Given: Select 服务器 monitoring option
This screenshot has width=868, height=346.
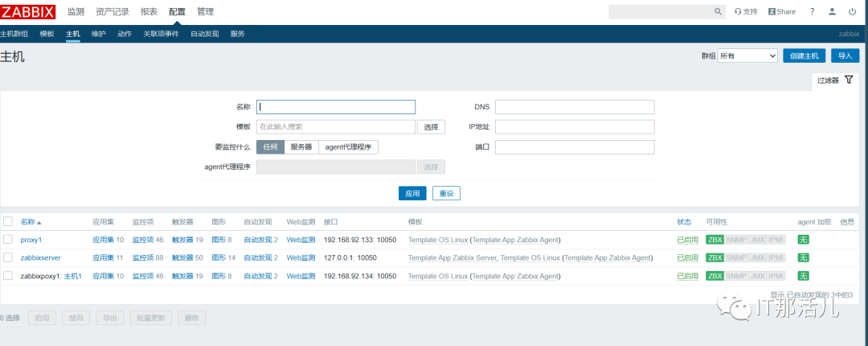Looking at the screenshot, I should (x=301, y=147).
